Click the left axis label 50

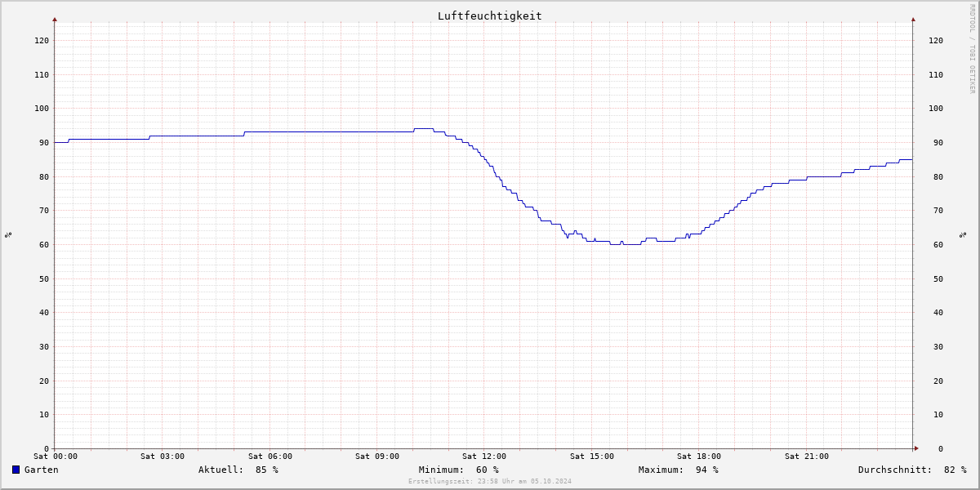pos(44,278)
